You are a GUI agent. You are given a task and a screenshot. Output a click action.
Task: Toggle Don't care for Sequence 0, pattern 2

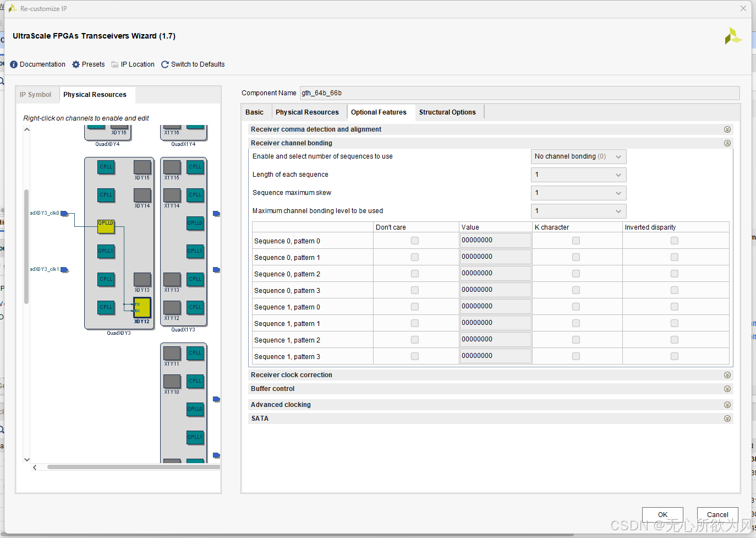click(415, 274)
